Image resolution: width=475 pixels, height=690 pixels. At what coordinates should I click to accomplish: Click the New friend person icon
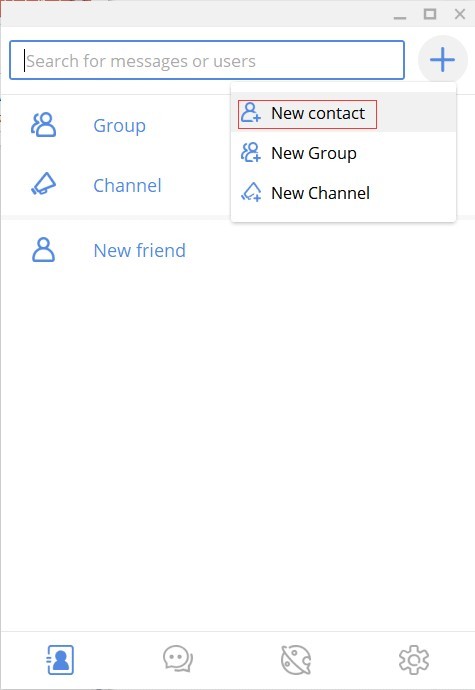44,250
